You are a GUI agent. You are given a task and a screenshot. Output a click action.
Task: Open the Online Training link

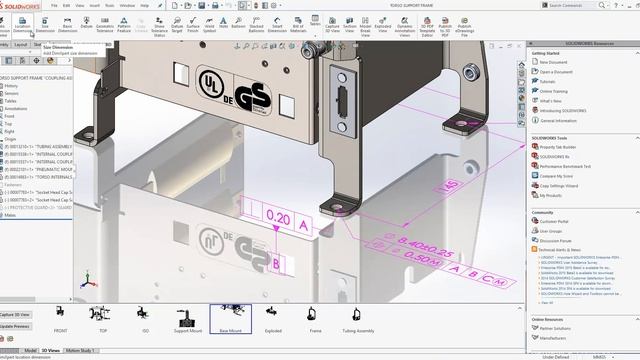pos(553,91)
